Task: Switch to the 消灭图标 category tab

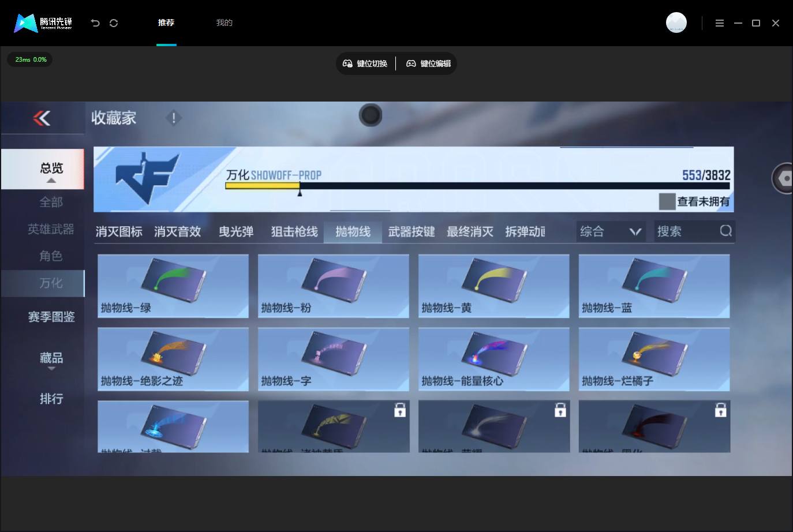Action: tap(119, 231)
